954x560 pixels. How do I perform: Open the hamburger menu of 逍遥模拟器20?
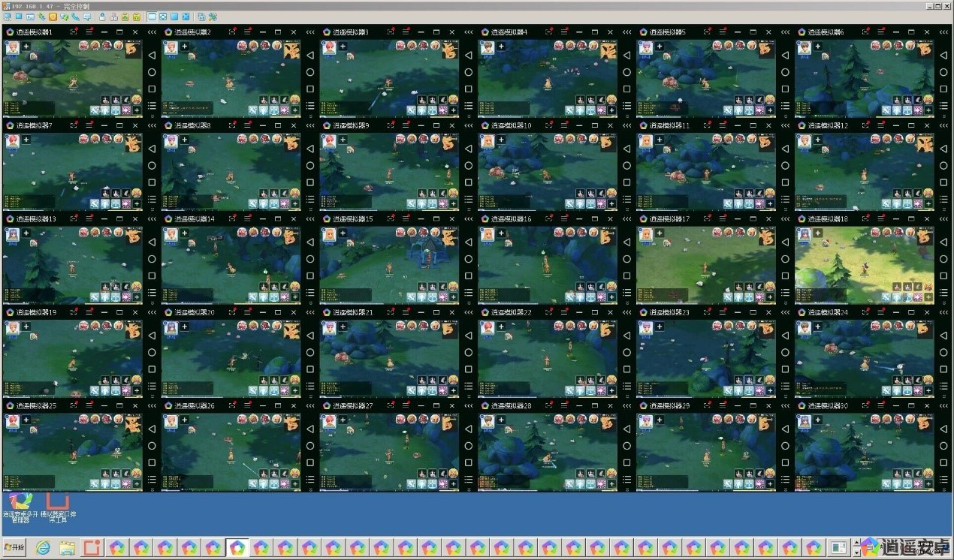[247, 312]
